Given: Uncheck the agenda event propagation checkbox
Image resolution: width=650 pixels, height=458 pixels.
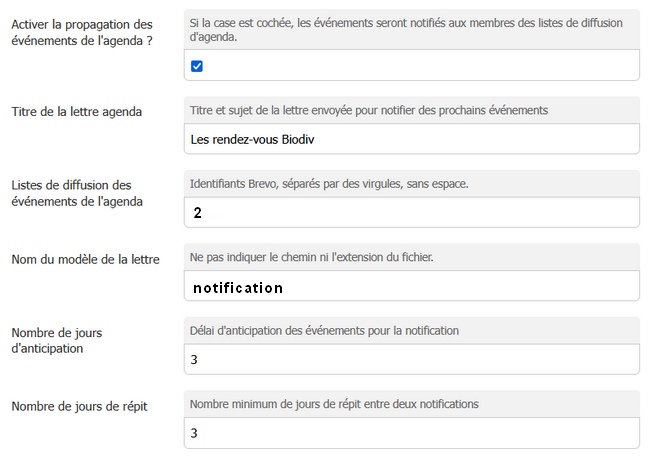Looking at the screenshot, I should tap(197, 66).
